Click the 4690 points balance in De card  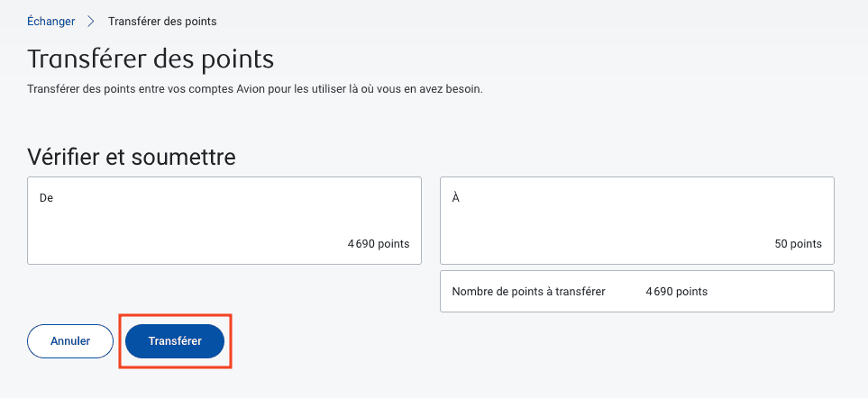[378, 244]
